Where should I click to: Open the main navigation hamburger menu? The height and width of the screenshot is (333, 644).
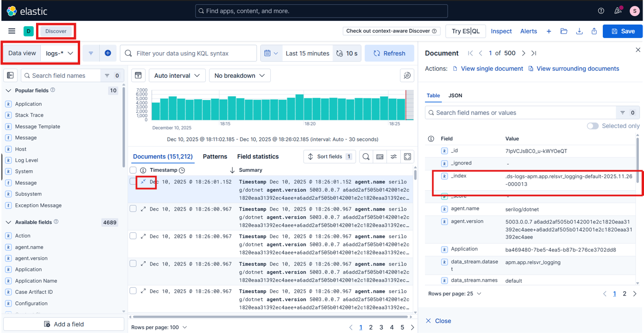12,31
